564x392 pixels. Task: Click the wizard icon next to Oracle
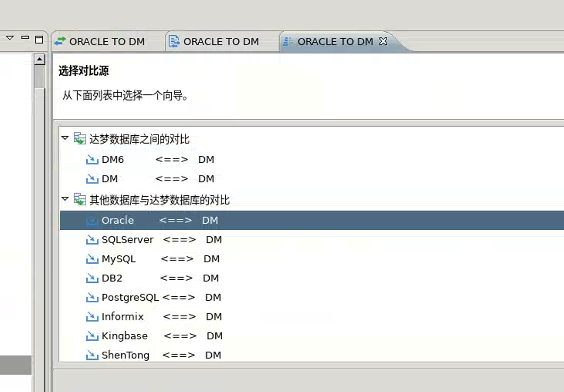pyautogui.click(x=92, y=221)
